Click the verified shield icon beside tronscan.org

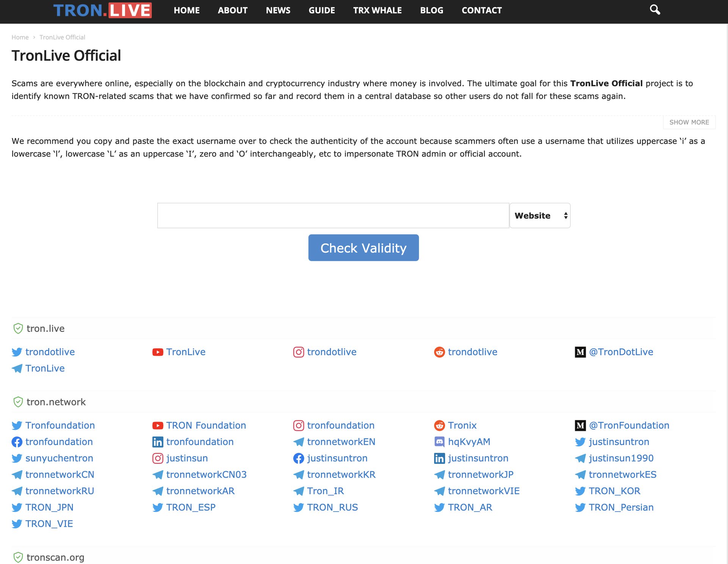[x=18, y=557]
